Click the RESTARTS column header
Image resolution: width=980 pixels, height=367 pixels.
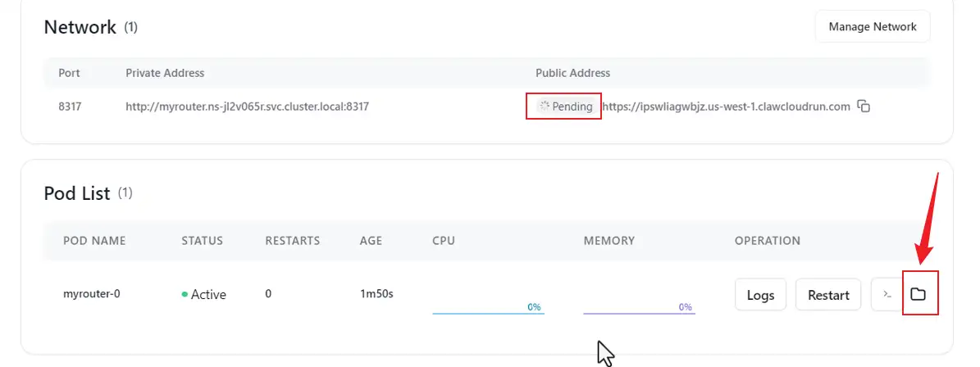[x=292, y=241]
